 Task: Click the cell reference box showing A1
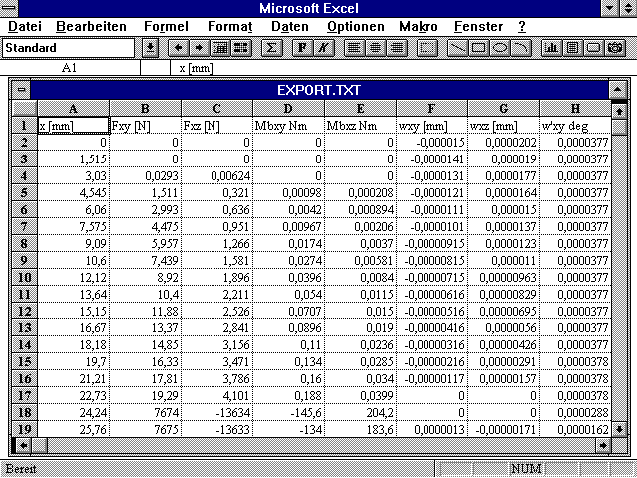[x=69, y=68]
